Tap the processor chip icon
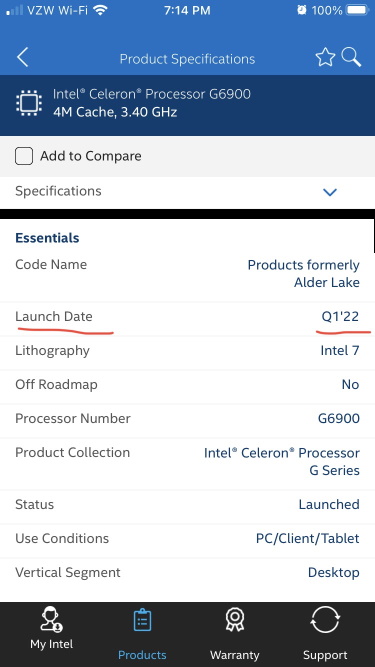 [29, 103]
